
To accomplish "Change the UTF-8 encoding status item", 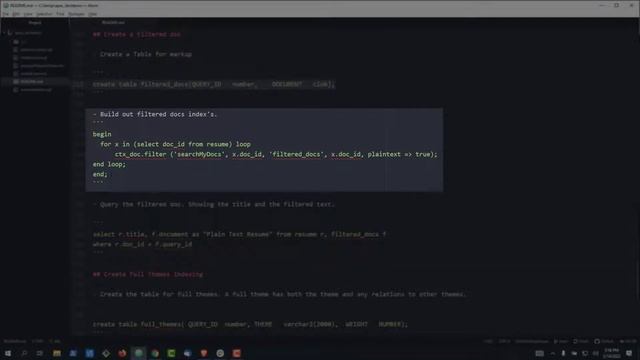I will [504, 341].
